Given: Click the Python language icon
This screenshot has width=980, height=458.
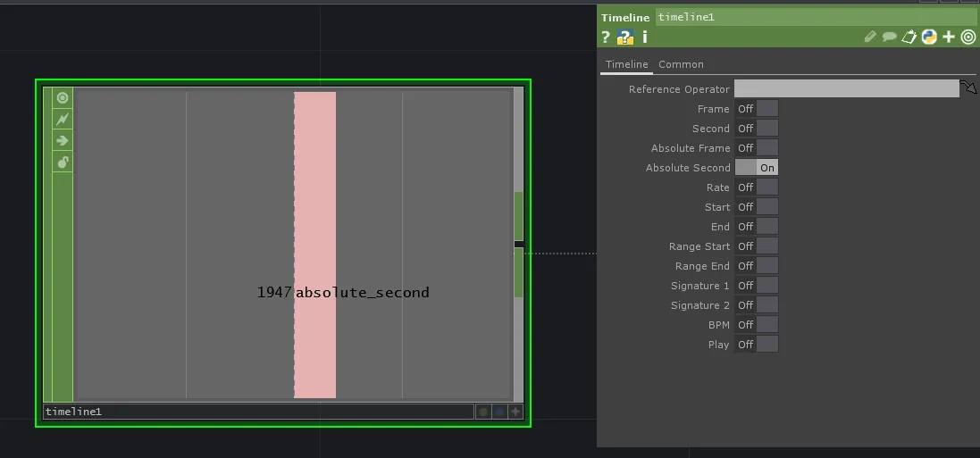Looking at the screenshot, I should (x=929, y=37).
